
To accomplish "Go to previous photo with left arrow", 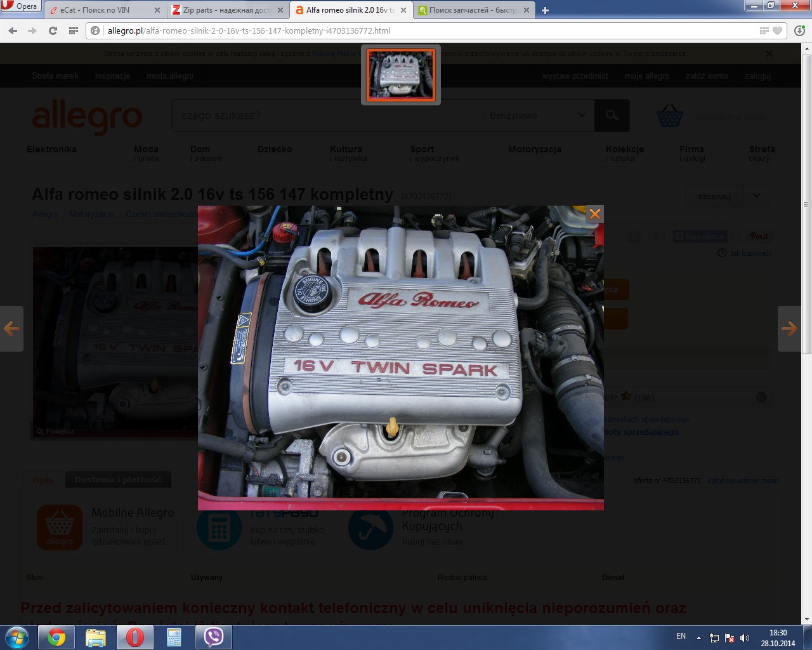I will point(11,328).
